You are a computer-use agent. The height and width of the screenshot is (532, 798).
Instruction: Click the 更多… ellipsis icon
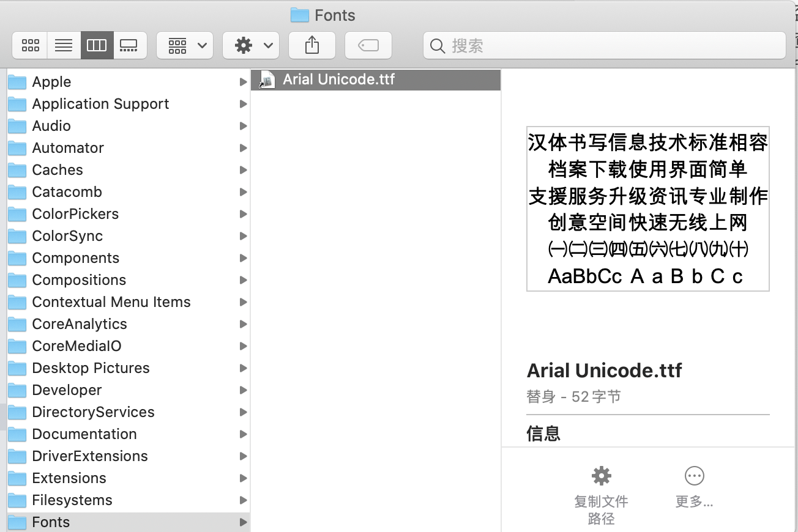(694, 475)
